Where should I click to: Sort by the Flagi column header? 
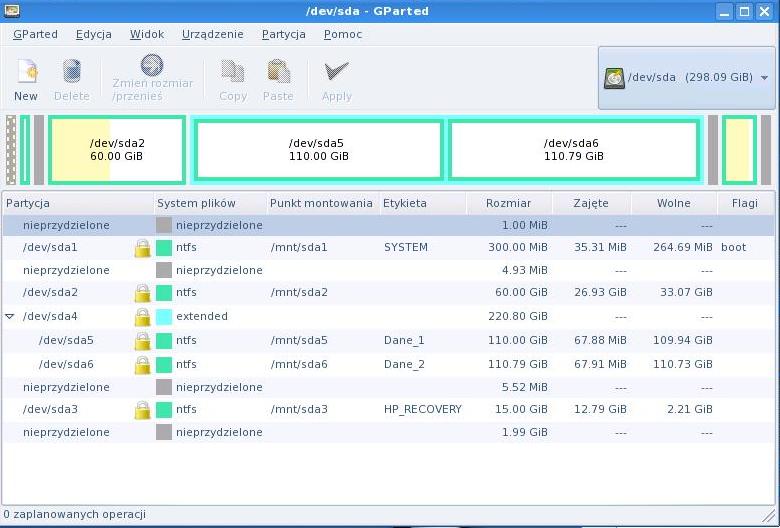tap(745, 203)
